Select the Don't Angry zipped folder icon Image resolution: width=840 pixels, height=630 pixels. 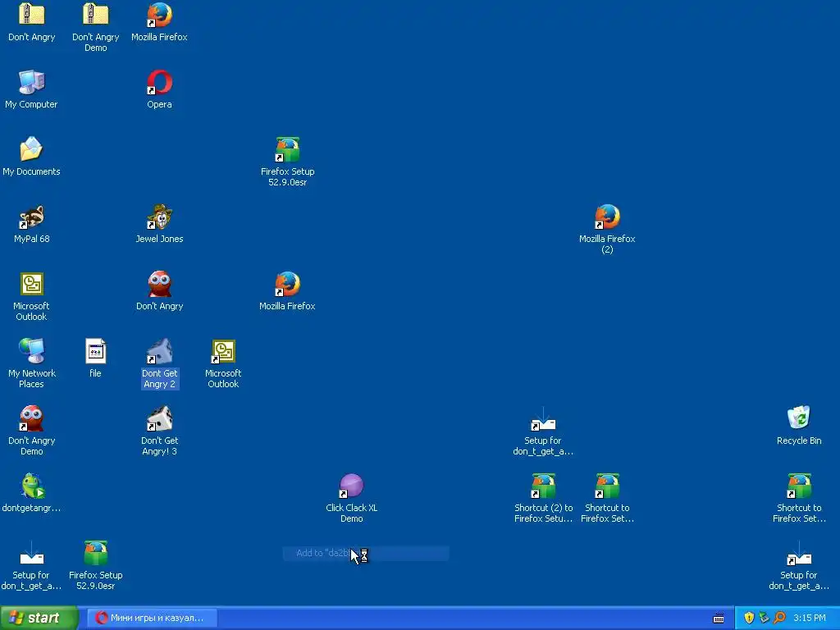pos(32,15)
